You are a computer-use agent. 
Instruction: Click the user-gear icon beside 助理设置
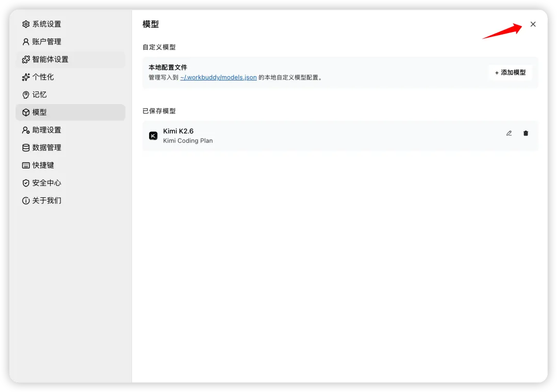26,130
